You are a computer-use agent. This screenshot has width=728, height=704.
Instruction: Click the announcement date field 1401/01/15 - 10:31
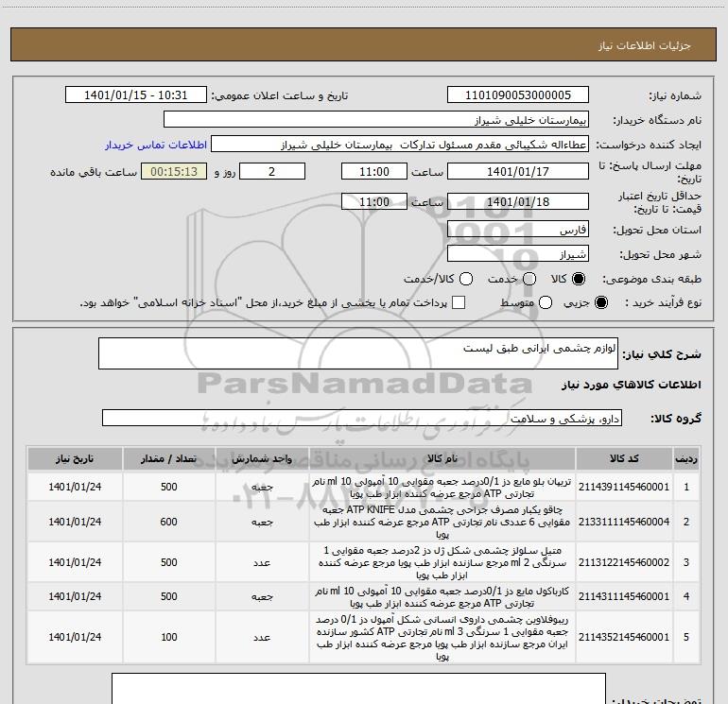136,95
